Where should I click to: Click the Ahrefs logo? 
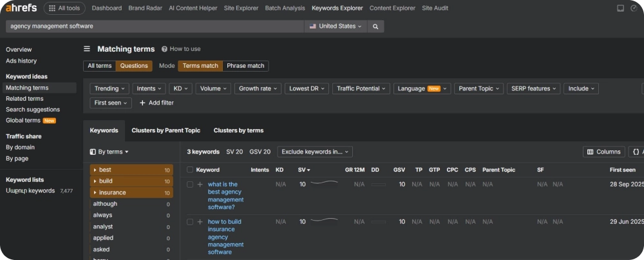click(x=21, y=8)
